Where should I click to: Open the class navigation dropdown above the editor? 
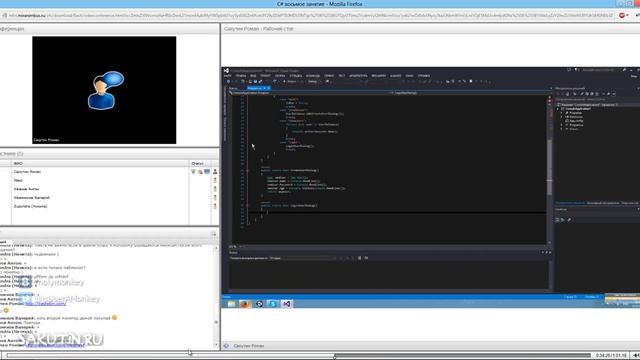coord(310,93)
